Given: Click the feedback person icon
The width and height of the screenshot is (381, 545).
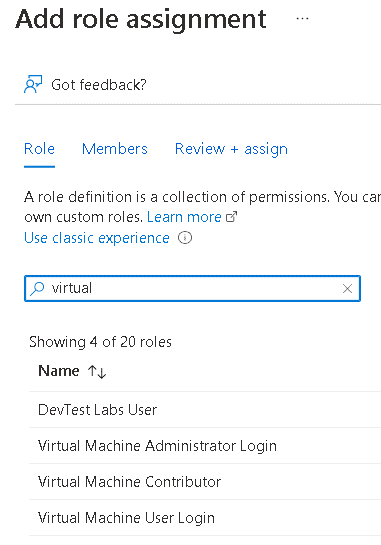Looking at the screenshot, I should point(33,84).
